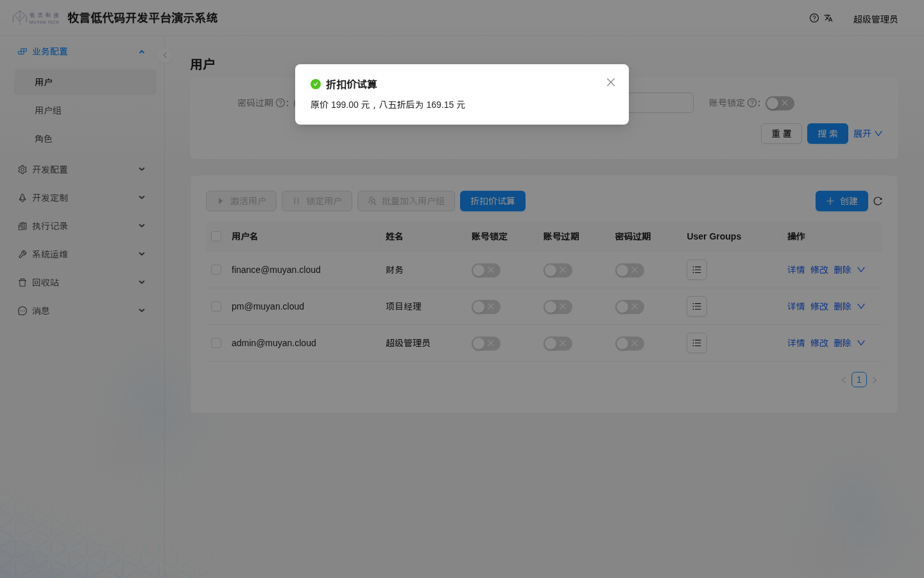
Task: Refresh the user table
Action: (x=878, y=201)
